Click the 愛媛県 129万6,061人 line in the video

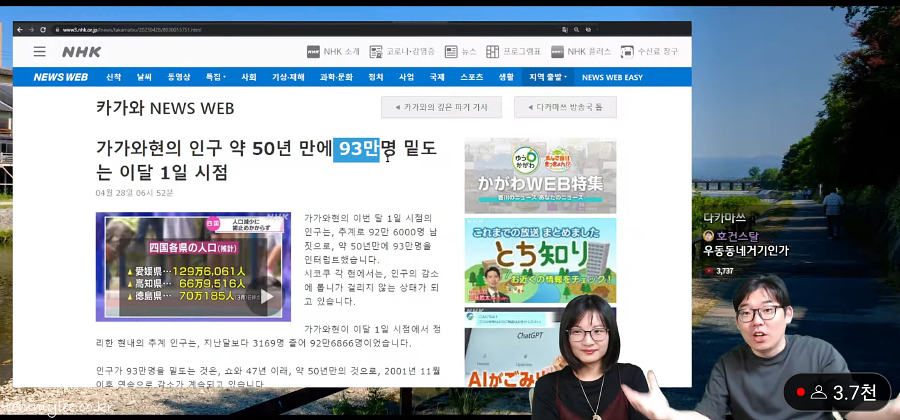(189, 271)
